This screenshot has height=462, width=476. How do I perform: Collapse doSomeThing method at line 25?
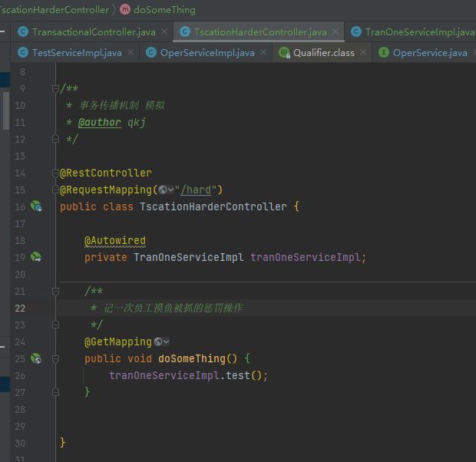pos(55,359)
